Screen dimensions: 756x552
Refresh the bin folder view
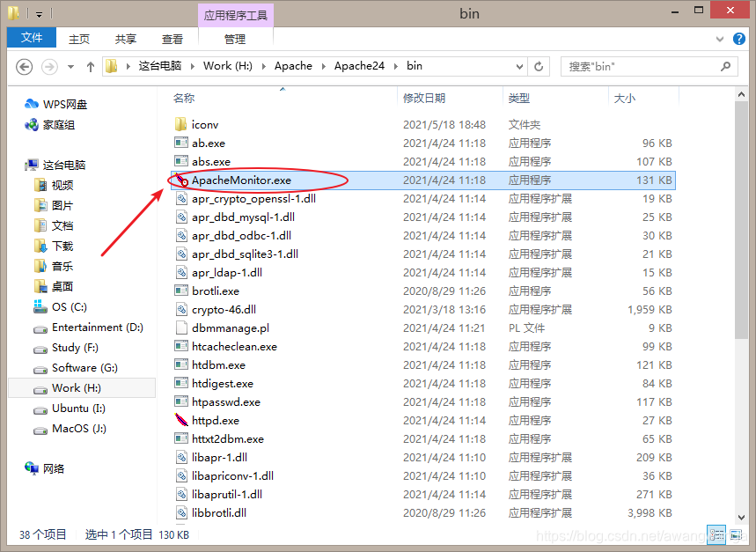pos(539,67)
